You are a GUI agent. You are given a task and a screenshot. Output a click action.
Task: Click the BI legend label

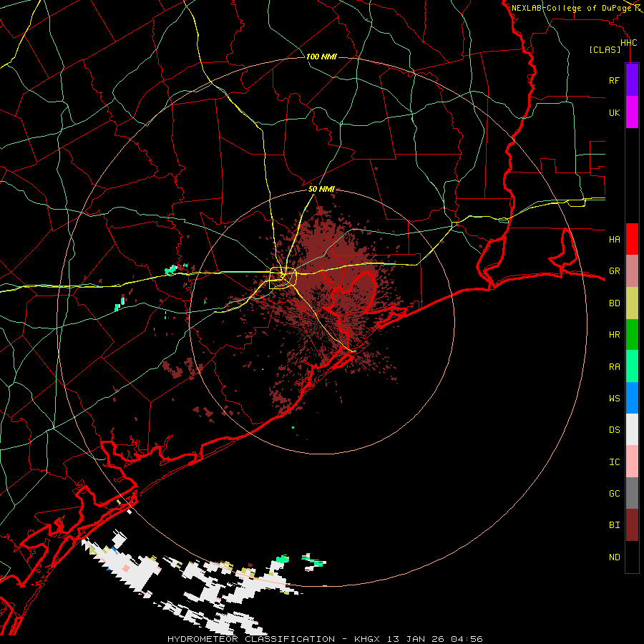point(614,525)
